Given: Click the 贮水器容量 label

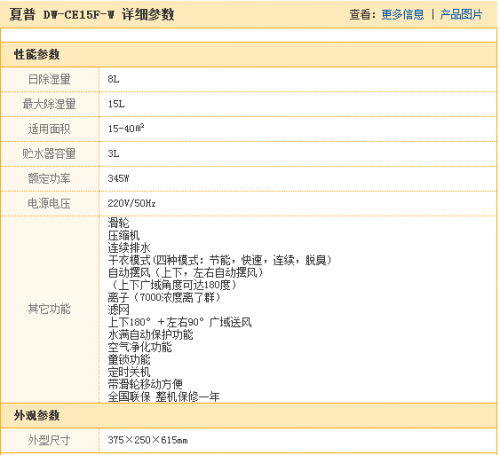Looking at the screenshot, I should click(x=49, y=154).
